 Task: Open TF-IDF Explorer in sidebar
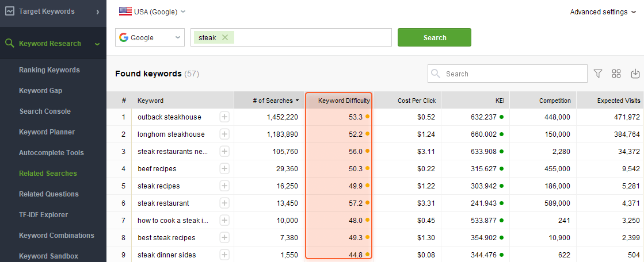tap(44, 214)
